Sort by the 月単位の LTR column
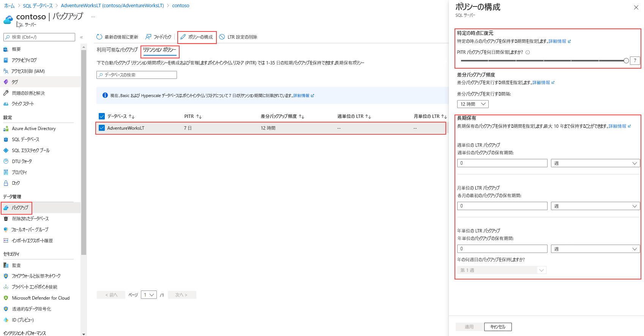 point(430,116)
